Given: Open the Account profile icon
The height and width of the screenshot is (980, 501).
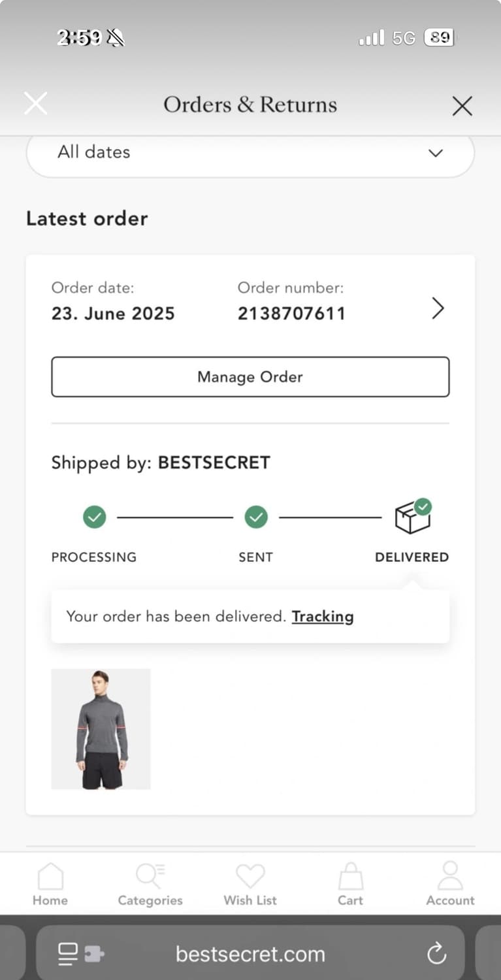Looking at the screenshot, I should coord(450,876).
